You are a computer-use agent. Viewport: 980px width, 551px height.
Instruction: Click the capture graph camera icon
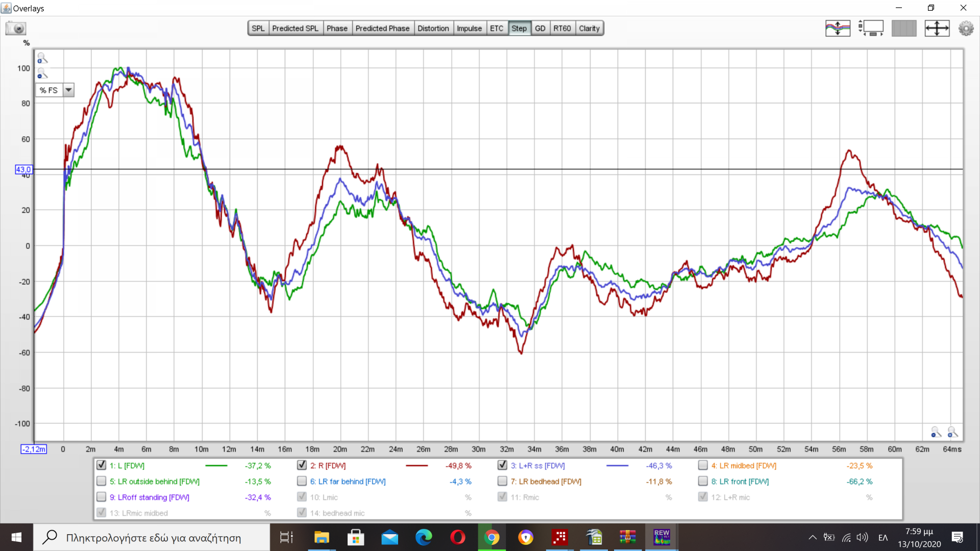16,28
